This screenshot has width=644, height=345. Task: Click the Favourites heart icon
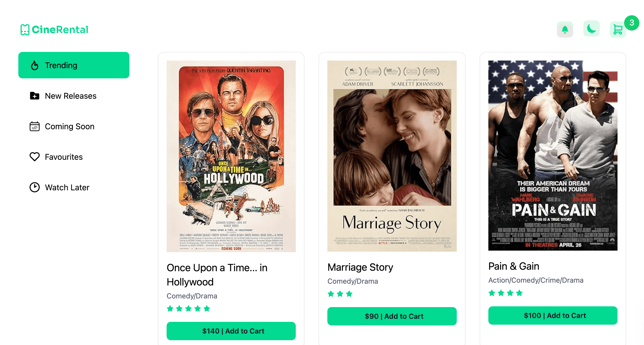pos(35,157)
